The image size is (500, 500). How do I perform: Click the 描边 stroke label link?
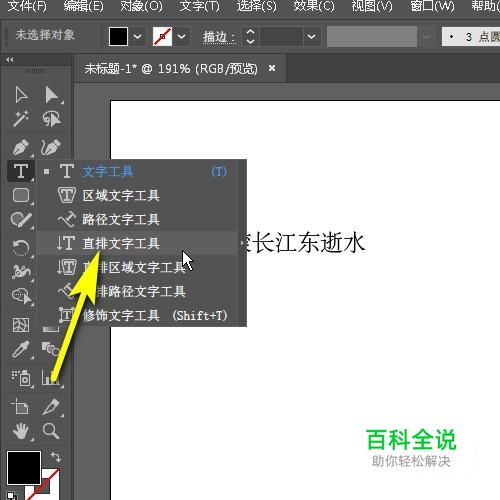[219, 37]
